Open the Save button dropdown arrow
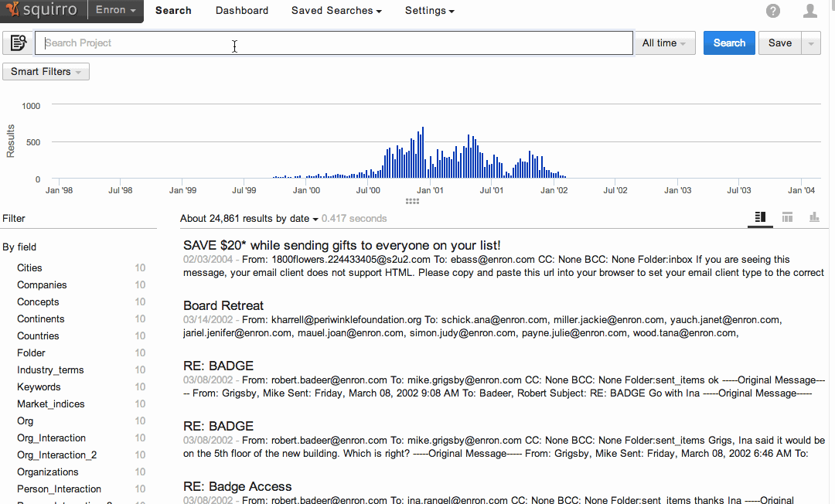The width and height of the screenshot is (835, 504). pyautogui.click(x=811, y=43)
